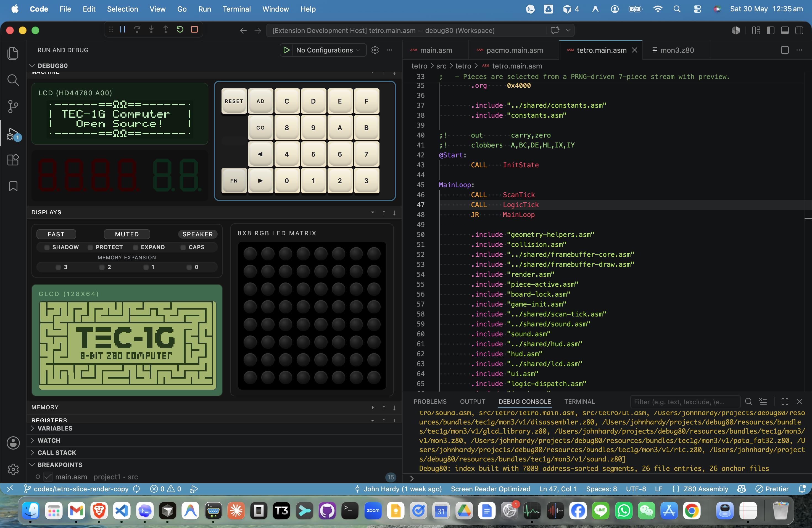Enable the EXPAND option
Image resolution: width=812 pixels, height=528 pixels.
click(149, 247)
